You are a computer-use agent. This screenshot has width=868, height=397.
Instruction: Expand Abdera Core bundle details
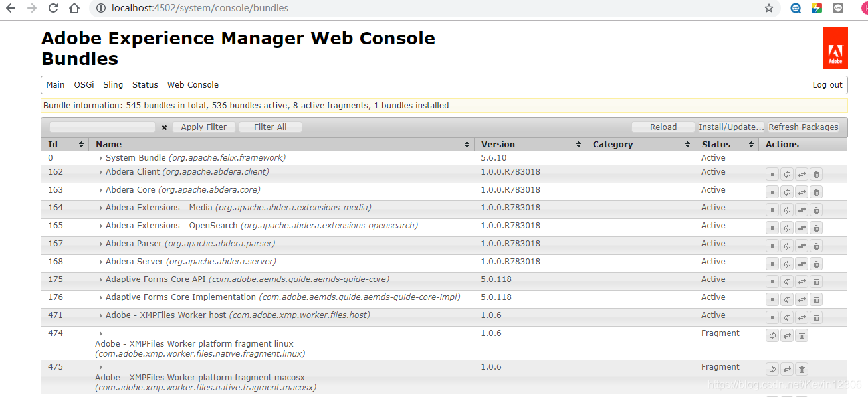tap(100, 190)
